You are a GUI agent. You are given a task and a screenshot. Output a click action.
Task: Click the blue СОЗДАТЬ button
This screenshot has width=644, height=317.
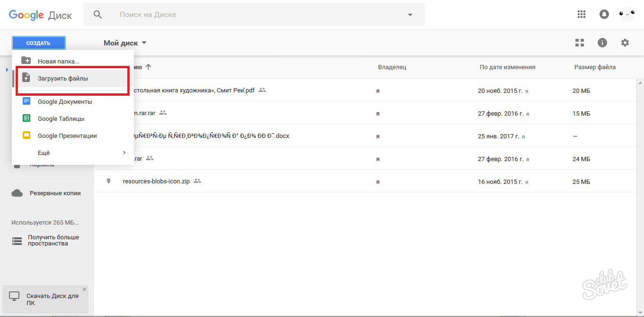pos(38,43)
